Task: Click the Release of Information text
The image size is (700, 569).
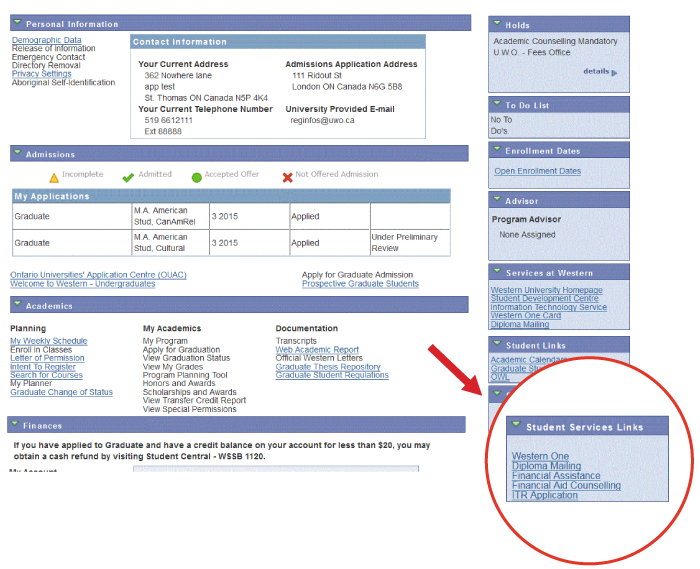Action: (x=53, y=48)
